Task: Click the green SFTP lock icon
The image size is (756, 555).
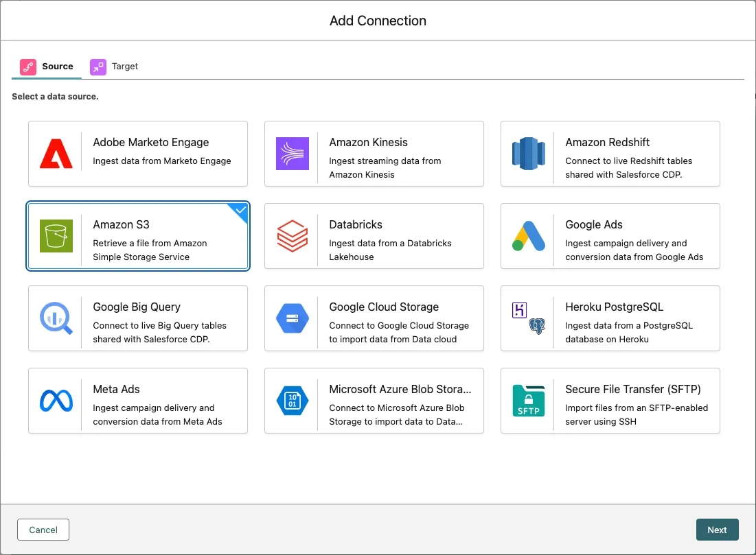Action: pos(528,401)
